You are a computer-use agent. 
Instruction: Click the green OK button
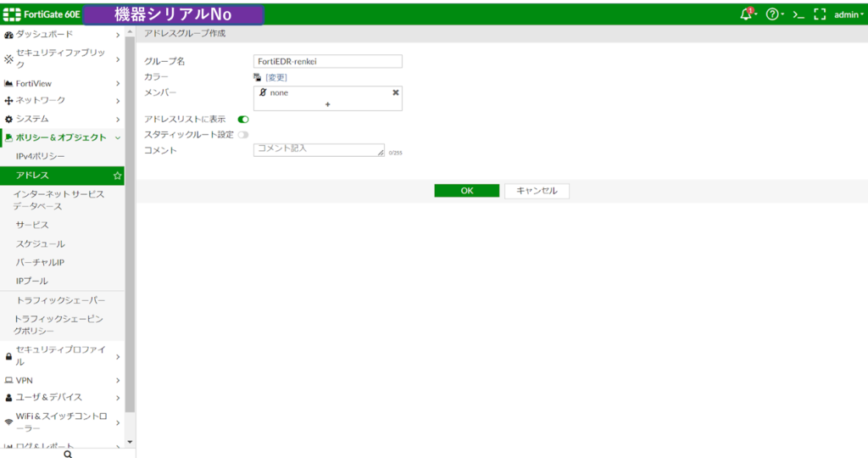tap(467, 191)
